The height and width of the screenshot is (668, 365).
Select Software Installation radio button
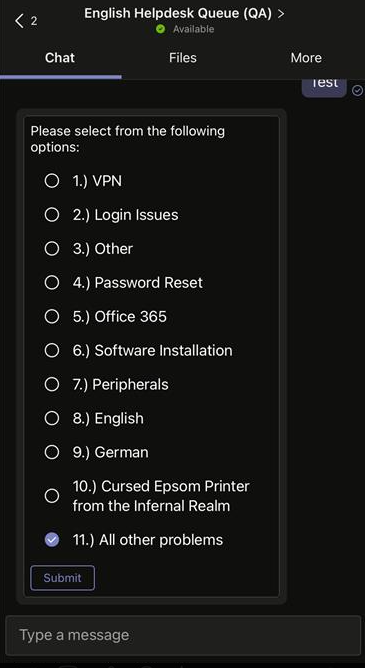pyautogui.click(x=52, y=351)
